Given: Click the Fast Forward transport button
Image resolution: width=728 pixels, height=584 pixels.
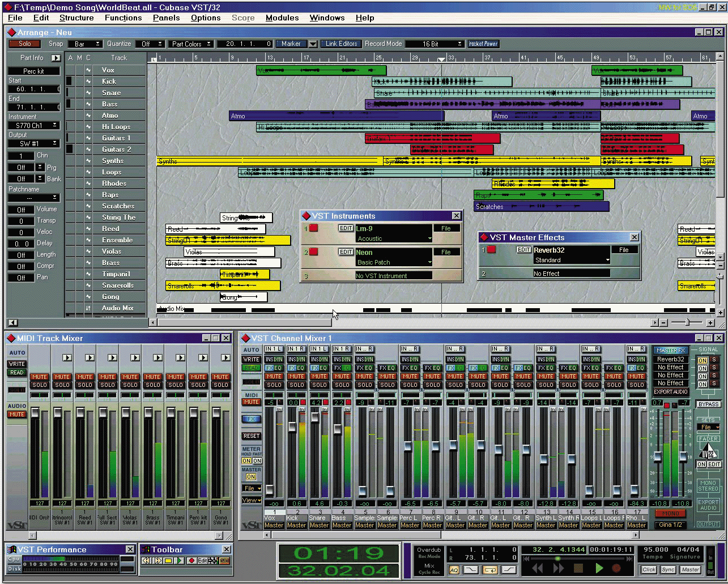Looking at the screenshot, I should click(x=557, y=568).
